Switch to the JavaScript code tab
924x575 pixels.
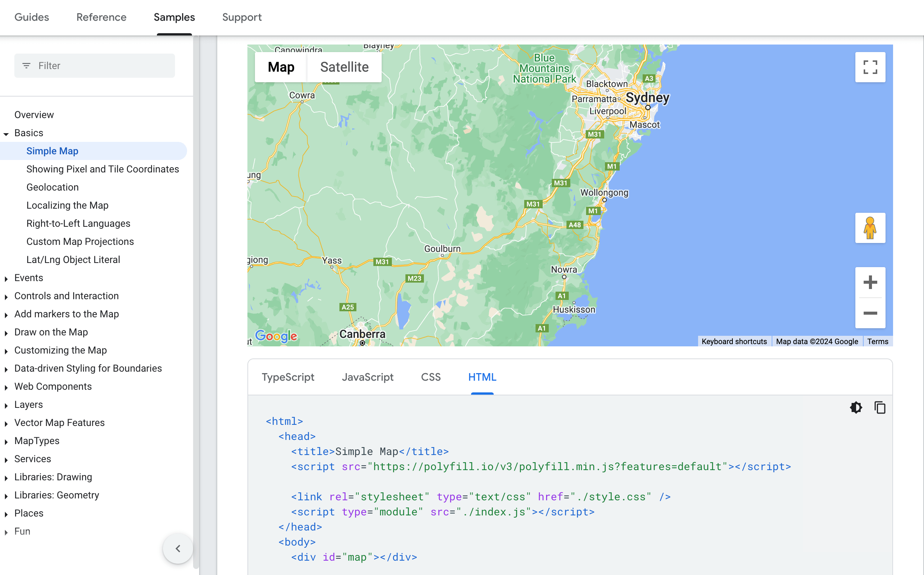(x=367, y=377)
